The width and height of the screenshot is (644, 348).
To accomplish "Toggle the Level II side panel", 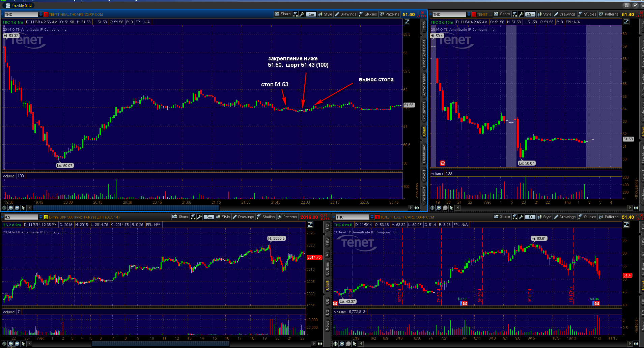I will [424, 175].
